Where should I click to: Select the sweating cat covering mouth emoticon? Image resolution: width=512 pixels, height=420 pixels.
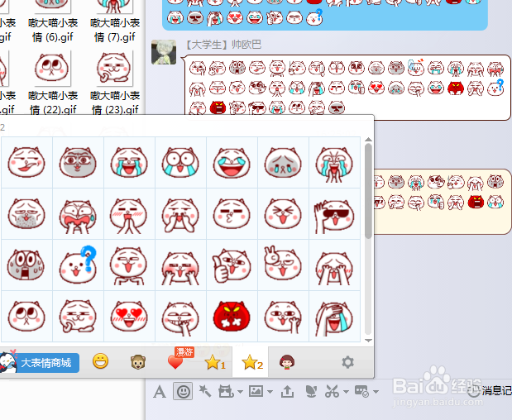click(x=78, y=214)
